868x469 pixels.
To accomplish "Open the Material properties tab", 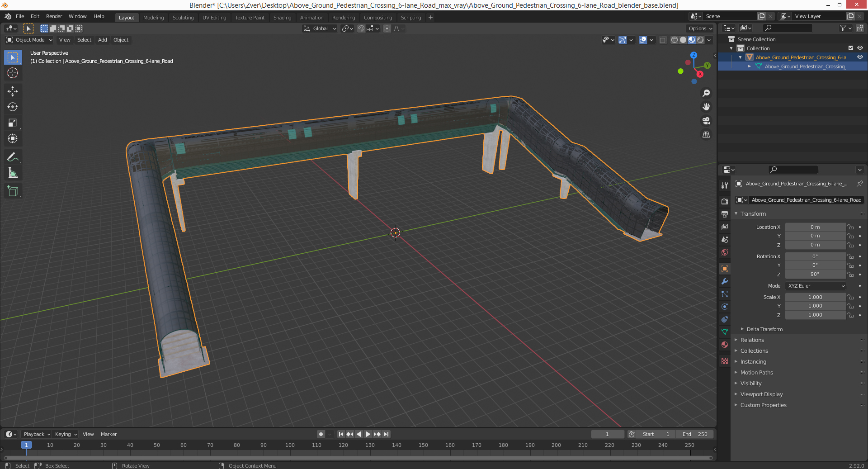I will tap(725, 345).
